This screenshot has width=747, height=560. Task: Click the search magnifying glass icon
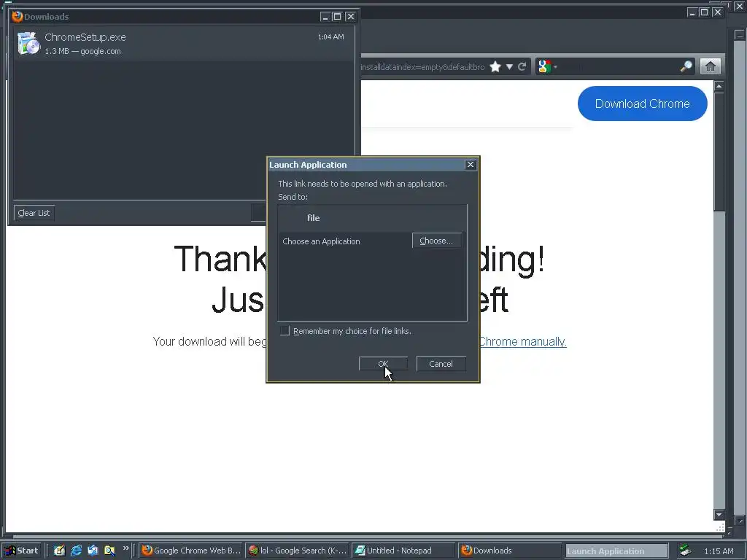tap(686, 66)
